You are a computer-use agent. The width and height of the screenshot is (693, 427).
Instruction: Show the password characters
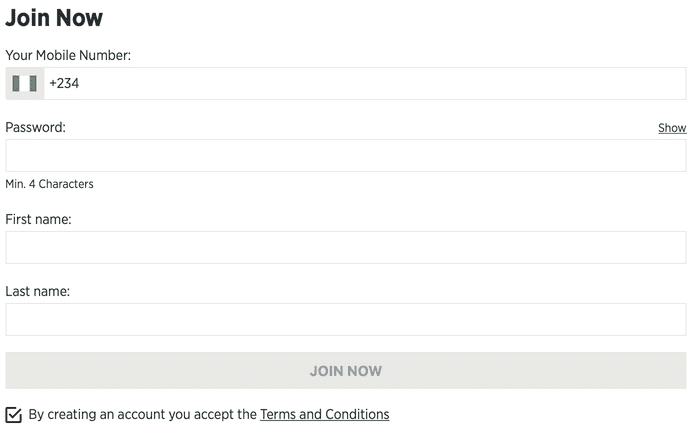point(672,128)
